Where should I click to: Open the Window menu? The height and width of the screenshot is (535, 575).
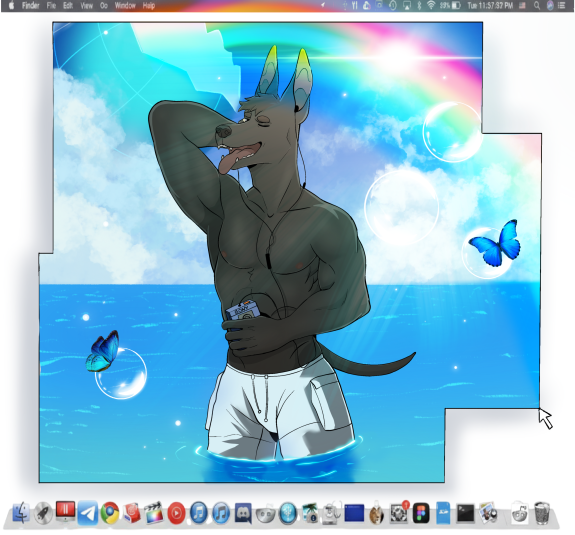[125, 6]
